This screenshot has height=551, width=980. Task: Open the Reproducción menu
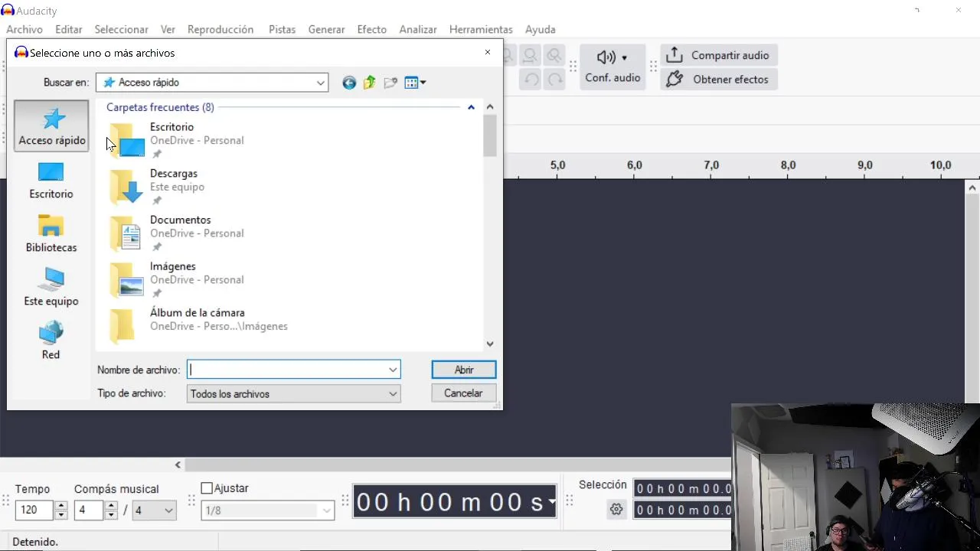tap(220, 29)
